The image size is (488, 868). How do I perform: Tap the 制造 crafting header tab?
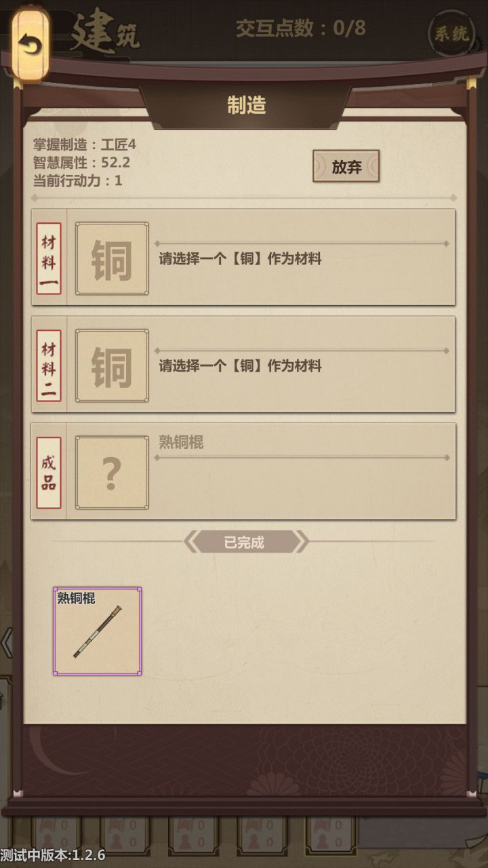(x=246, y=105)
